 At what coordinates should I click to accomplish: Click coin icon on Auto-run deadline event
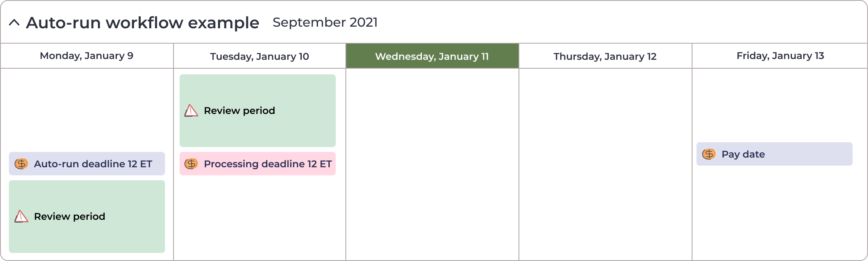pyautogui.click(x=21, y=164)
